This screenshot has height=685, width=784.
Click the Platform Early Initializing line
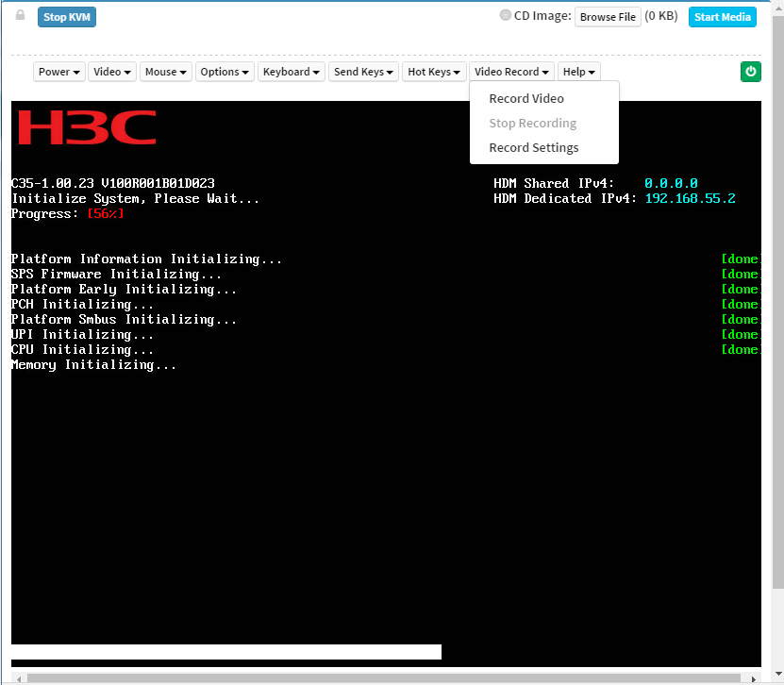(x=124, y=290)
